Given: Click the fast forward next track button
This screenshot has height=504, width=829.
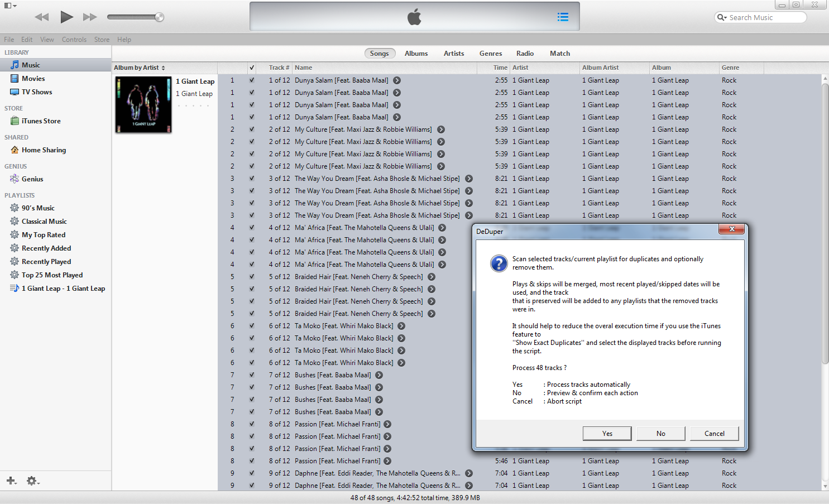Looking at the screenshot, I should click(90, 17).
